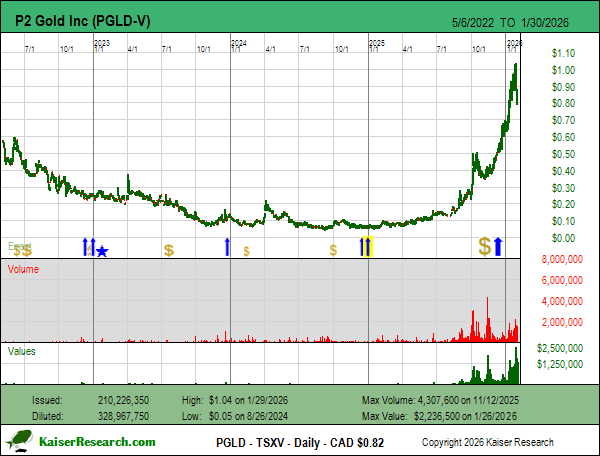Image resolution: width=600 pixels, height=456 pixels.
Task: Click the $0.20 price axis label
Action: (x=563, y=204)
